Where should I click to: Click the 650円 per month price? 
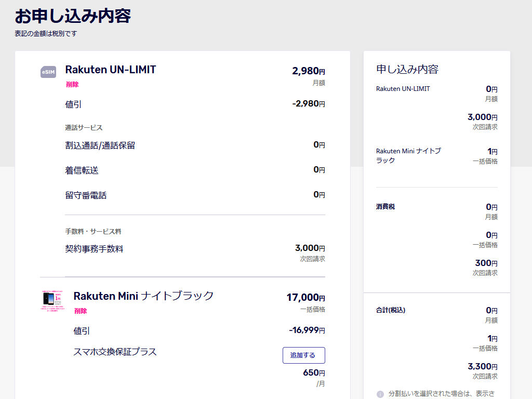pos(314,373)
